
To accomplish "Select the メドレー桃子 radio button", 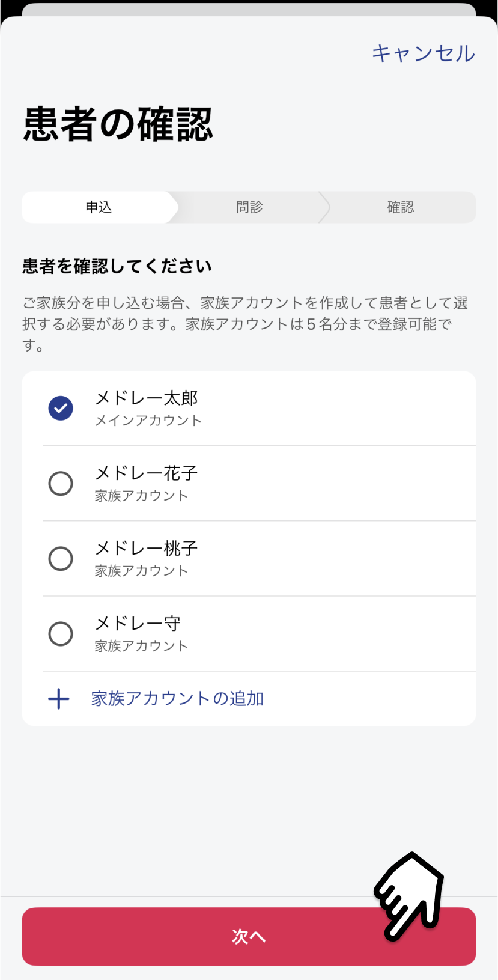I will (x=61, y=559).
